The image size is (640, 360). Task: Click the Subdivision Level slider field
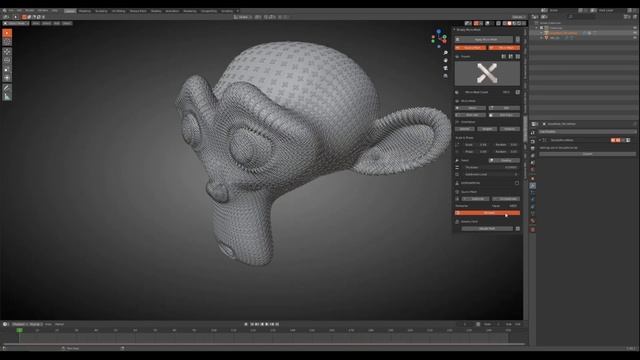[x=491, y=174]
